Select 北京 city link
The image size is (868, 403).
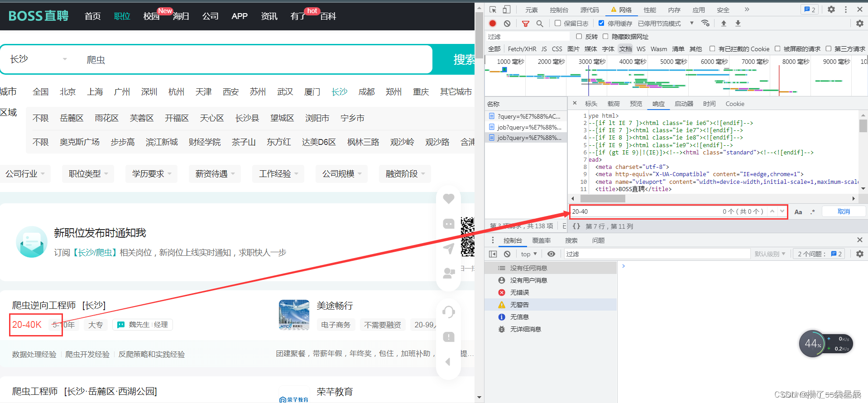click(x=68, y=92)
